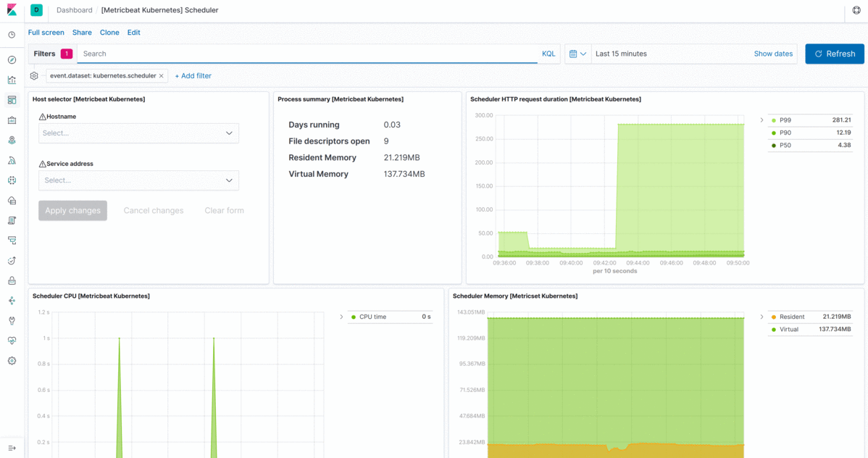Click the Days running value 0.03
Image resolution: width=868 pixels, height=458 pixels.
pyautogui.click(x=392, y=125)
